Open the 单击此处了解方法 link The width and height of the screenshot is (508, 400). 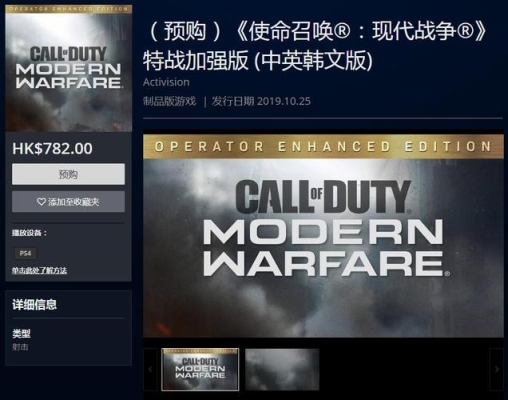click(x=39, y=270)
